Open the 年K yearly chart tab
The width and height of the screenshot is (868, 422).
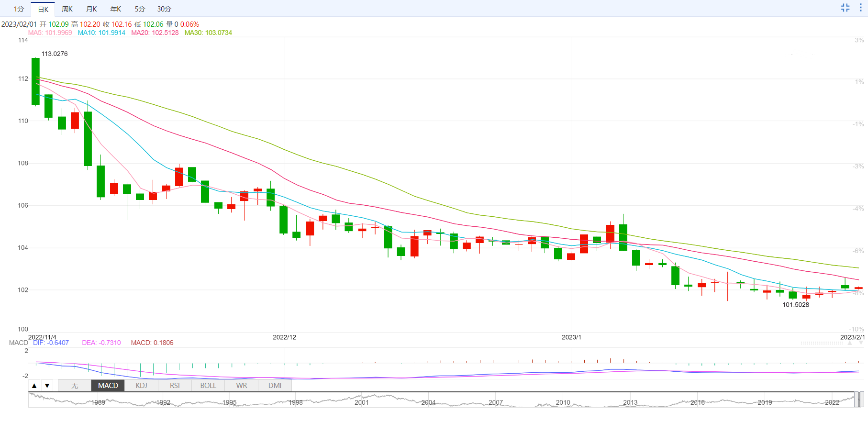pyautogui.click(x=116, y=9)
